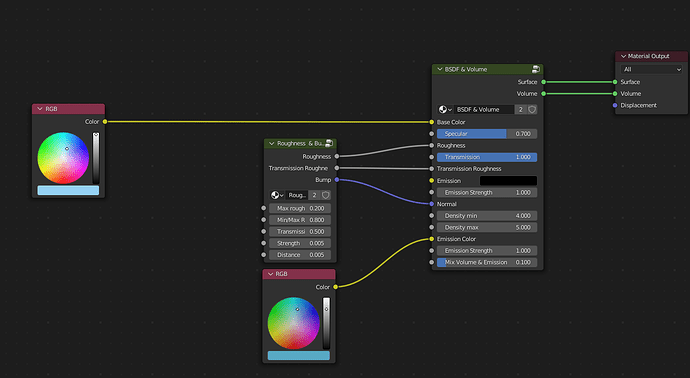Click the purple Bump output socket
The width and height of the screenshot is (690, 378).
[x=337, y=180]
